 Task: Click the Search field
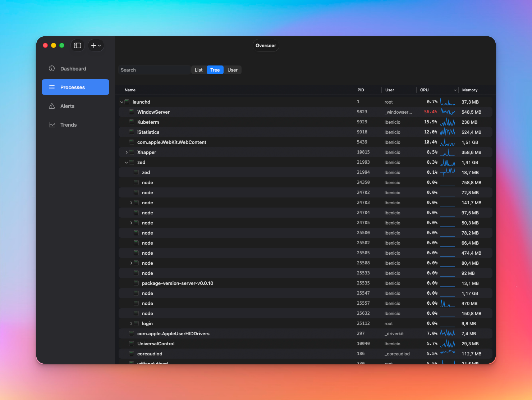(x=155, y=69)
